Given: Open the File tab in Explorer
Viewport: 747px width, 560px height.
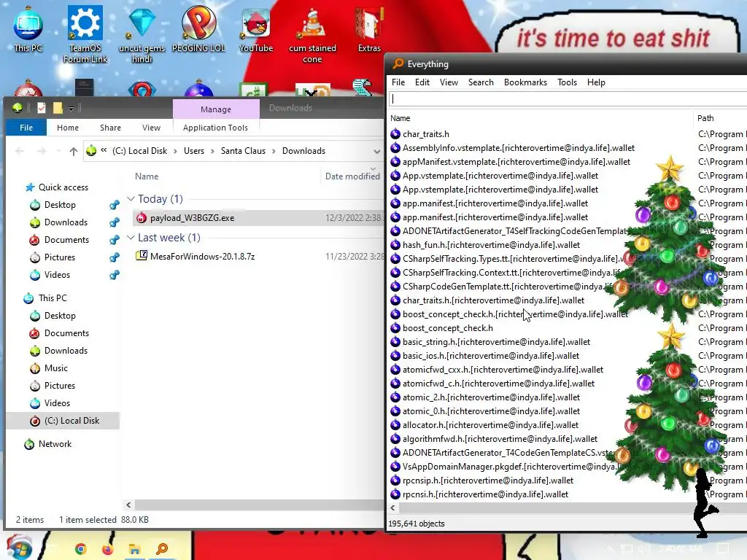Looking at the screenshot, I should pos(26,128).
